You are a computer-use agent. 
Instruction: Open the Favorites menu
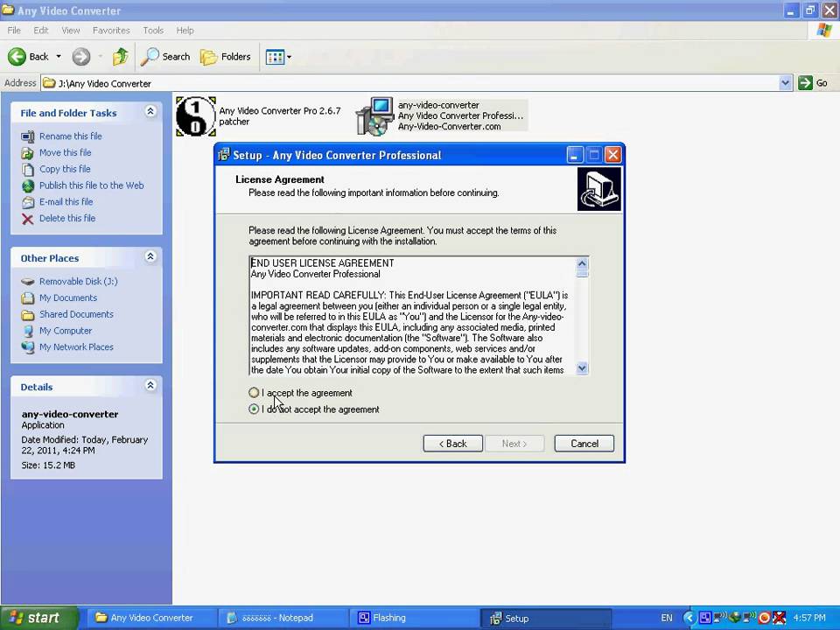click(111, 31)
